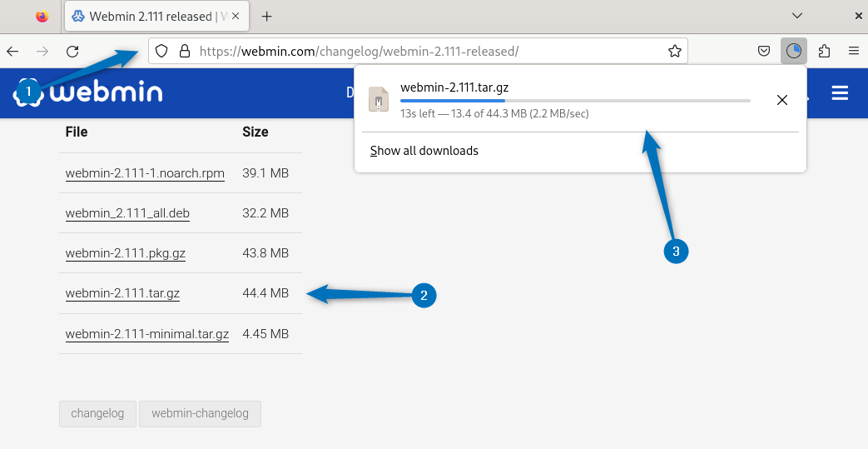Viewport: 868px width, 449px height.
Task: Click the archive file icon in downloads
Action: point(379,100)
